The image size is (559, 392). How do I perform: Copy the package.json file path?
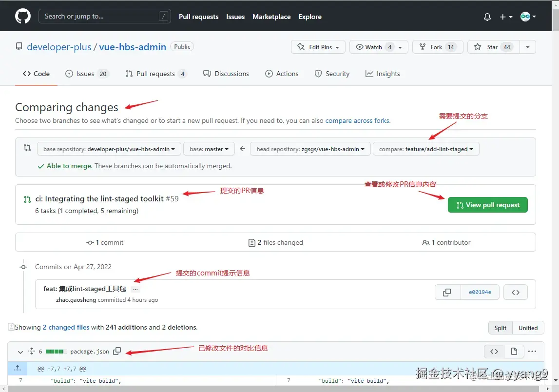pyautogui.click(x=117, y=352)
